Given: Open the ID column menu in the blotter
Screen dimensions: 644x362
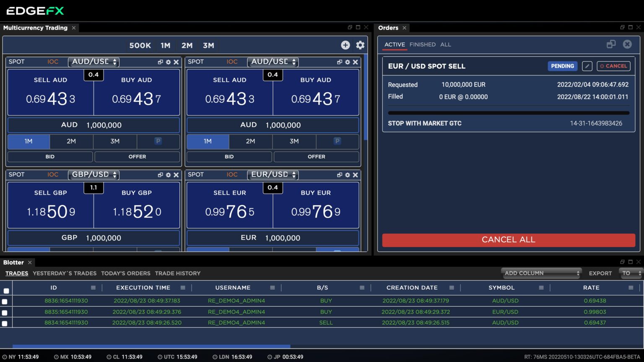Looking at the screenshot, I should pos(93,287).
